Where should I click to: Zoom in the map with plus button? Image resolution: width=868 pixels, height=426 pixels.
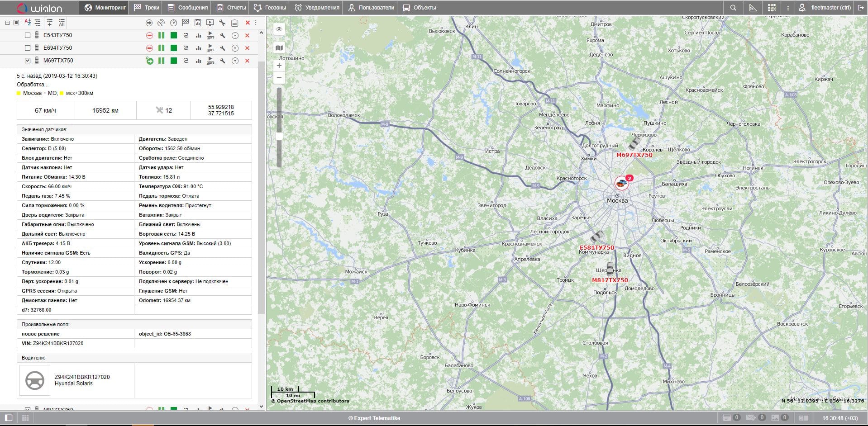pos(279,66)
